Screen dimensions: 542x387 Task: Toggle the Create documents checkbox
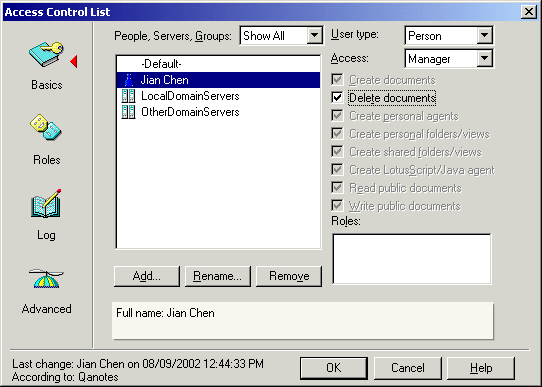pos(337,79)
